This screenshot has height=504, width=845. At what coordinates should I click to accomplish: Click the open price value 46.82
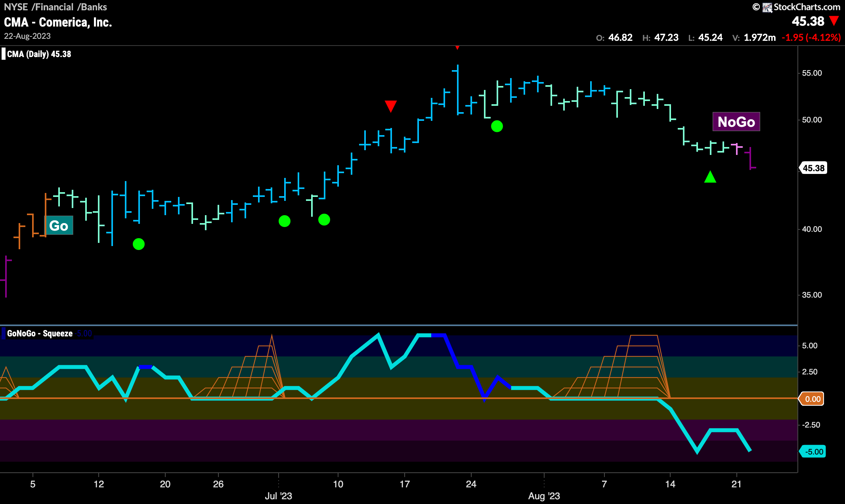[x=620, y=38]
